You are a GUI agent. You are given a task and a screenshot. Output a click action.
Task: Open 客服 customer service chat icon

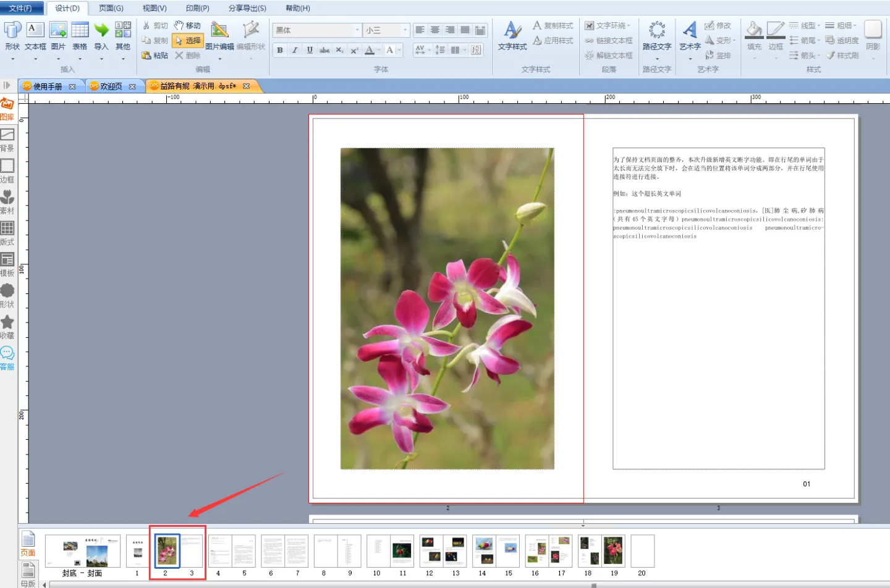(x=7, y=357)
